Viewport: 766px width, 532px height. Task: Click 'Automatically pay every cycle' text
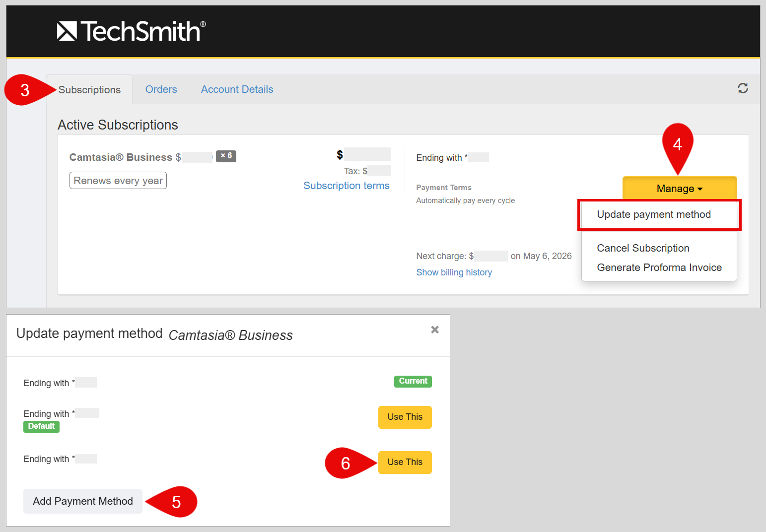point(466,200)
